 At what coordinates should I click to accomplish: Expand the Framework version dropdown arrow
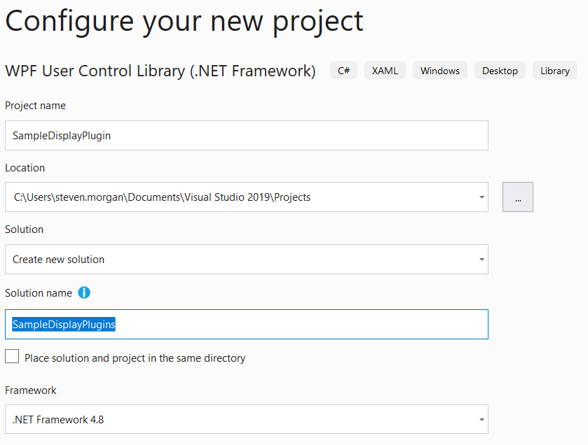pyautogui.click(x=482, y=420)
